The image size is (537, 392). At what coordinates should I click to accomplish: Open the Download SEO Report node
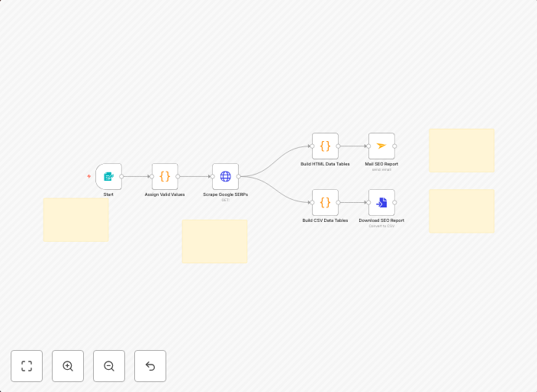point(381,202)
